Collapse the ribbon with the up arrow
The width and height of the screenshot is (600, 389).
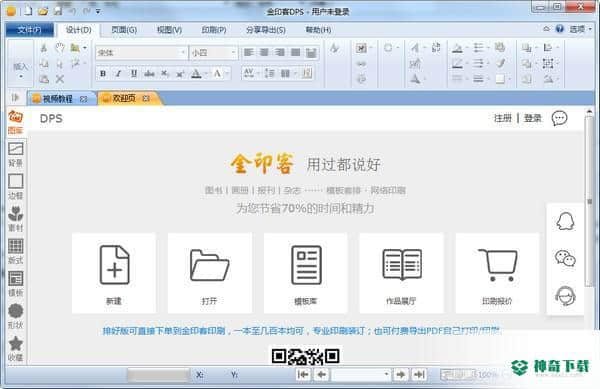pyautogui.click(x=546, y=29)
